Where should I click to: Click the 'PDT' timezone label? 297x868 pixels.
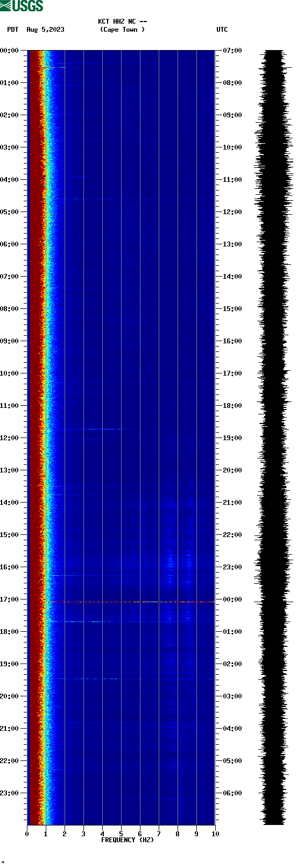13,30
